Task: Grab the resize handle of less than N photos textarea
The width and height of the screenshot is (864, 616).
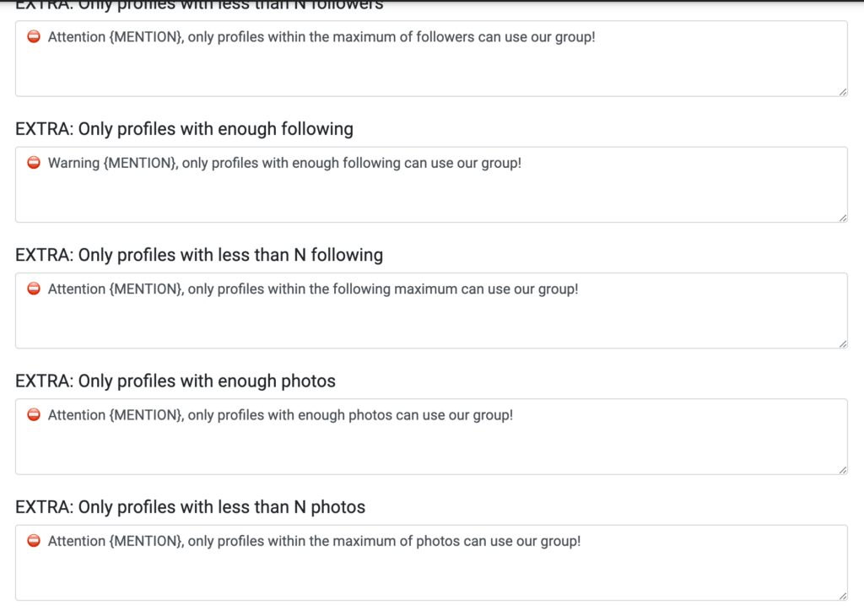Action: coord(843,596)
